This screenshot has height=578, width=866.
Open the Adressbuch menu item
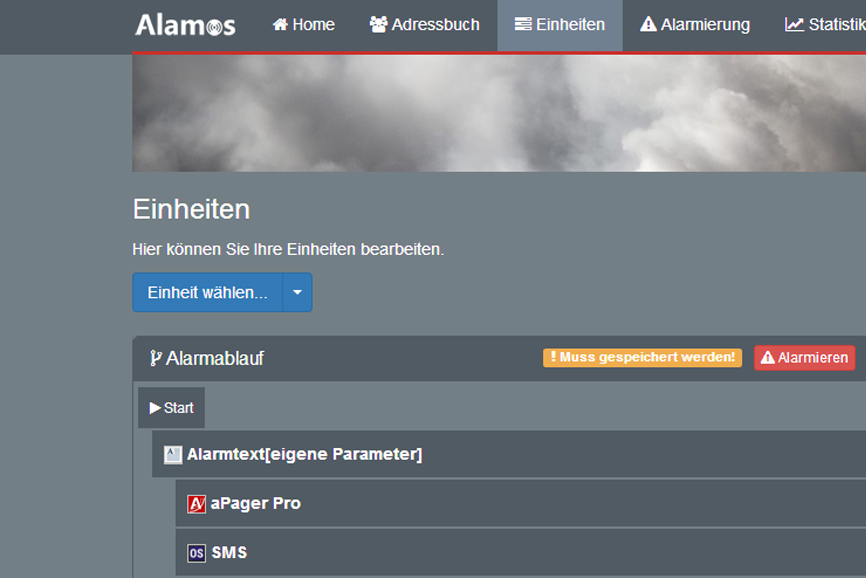pyautogui.click(x=424, y=25)
